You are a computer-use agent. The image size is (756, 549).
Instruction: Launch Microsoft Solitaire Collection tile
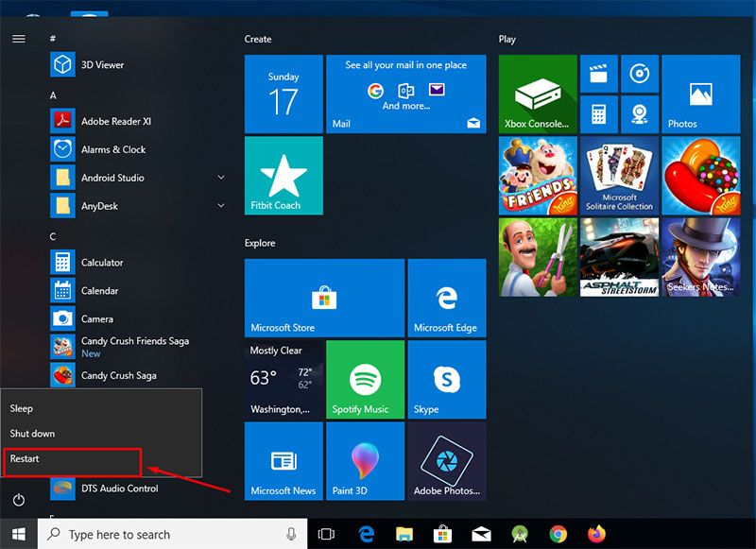tap(620, 176)
